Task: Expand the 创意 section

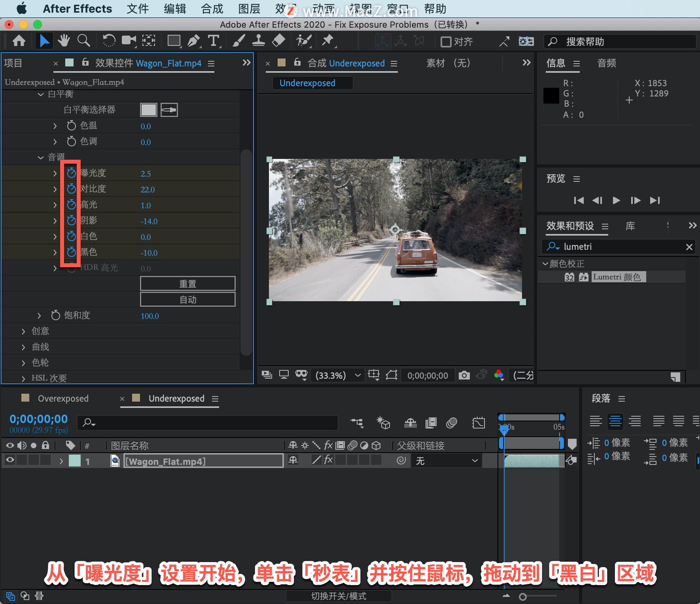Action: pos(23,331)
